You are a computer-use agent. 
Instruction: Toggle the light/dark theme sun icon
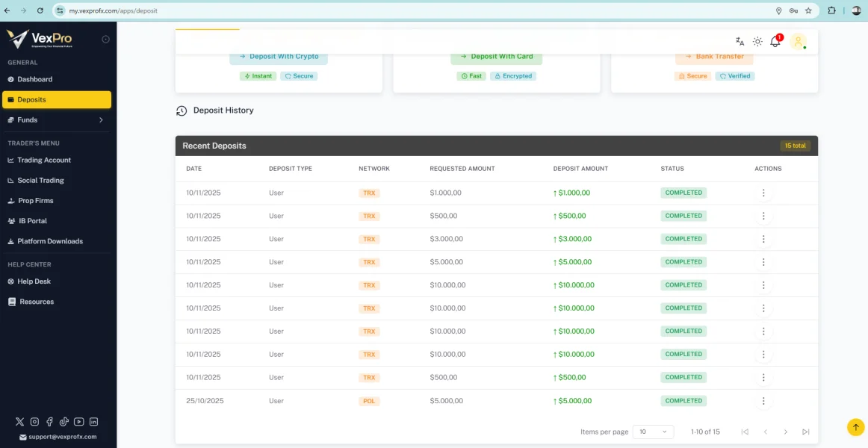point(757,42)
